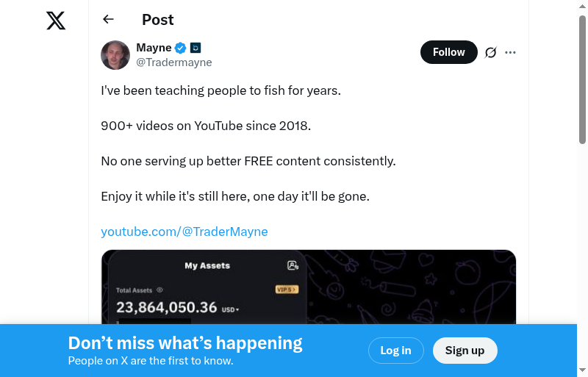Expand the USD currency dropdown
The image size is (588, 377).
pos(231,309)
